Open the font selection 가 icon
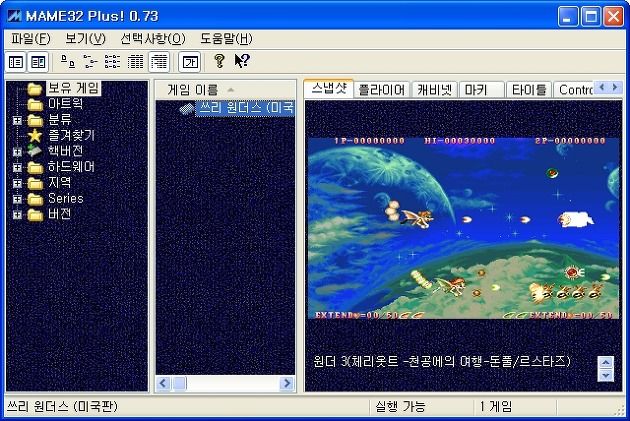Screen dimensions: 630x421 [x=190, y=62]
